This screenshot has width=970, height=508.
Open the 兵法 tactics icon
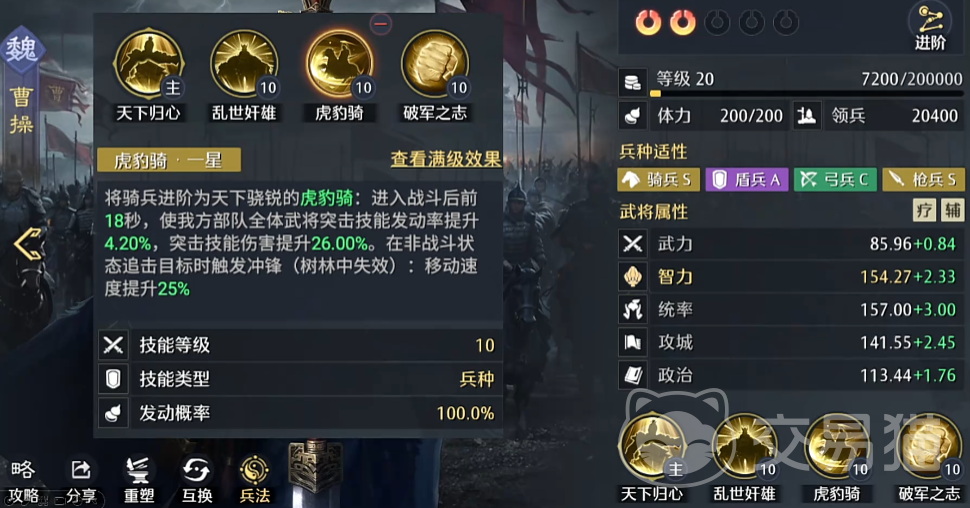(x=254, y=479)
